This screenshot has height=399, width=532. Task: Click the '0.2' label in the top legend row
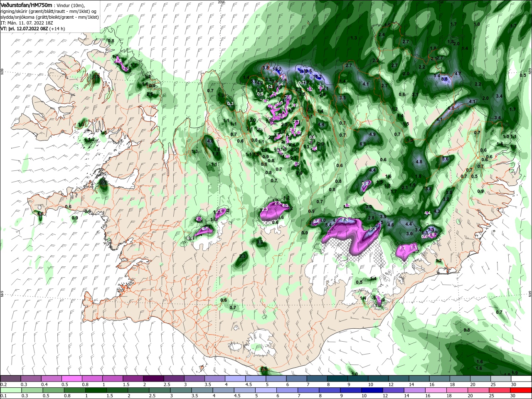(x=4, y=384)
